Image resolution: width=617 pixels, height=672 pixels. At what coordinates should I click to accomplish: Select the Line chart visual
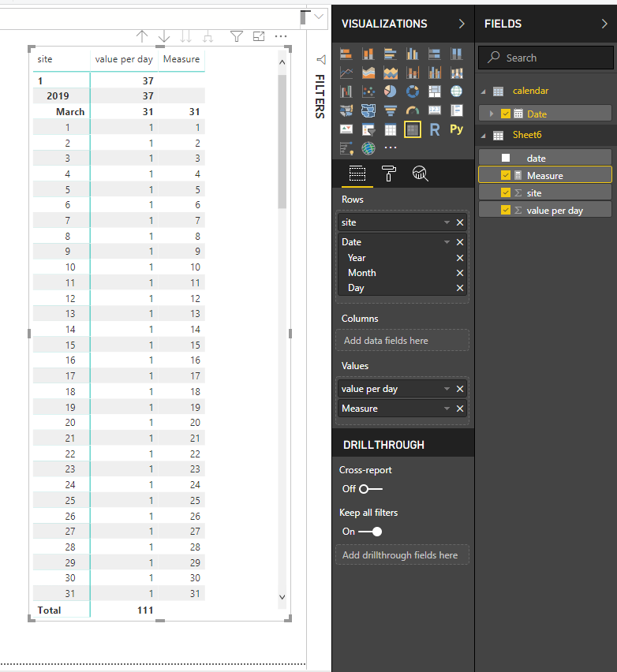click(x=346, y=73)
